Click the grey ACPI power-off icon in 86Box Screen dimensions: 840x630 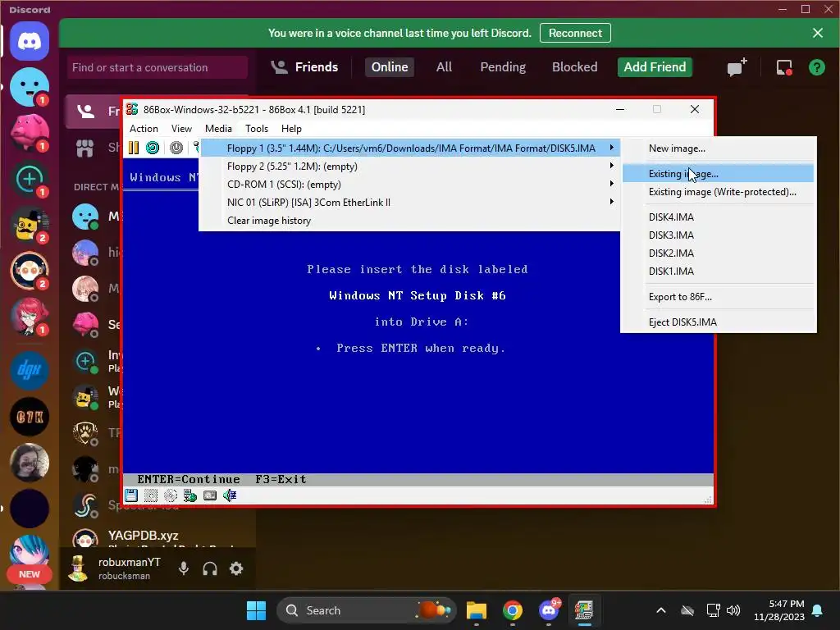pyautogui.click(x=176, y=148)
